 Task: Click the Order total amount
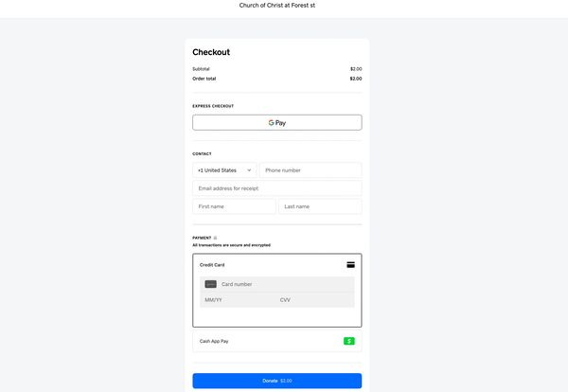pos(355,79)
